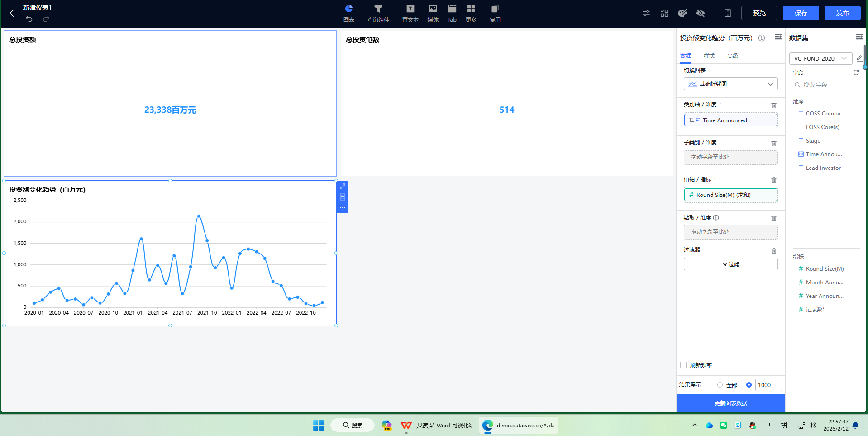This screenshot has width=868, height=436.
Task: Open the 图表 chart component menu
Action: point(348,13)
